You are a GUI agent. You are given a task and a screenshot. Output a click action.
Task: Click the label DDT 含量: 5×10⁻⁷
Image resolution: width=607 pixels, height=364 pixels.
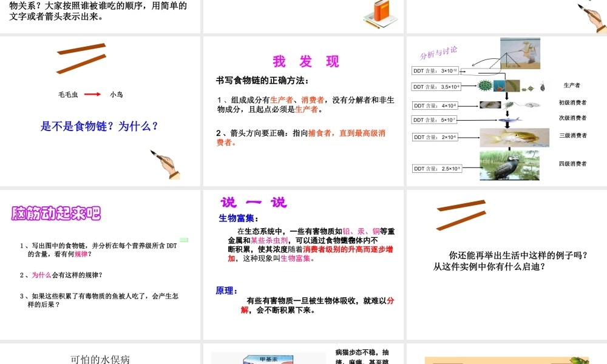pos(434,120)
